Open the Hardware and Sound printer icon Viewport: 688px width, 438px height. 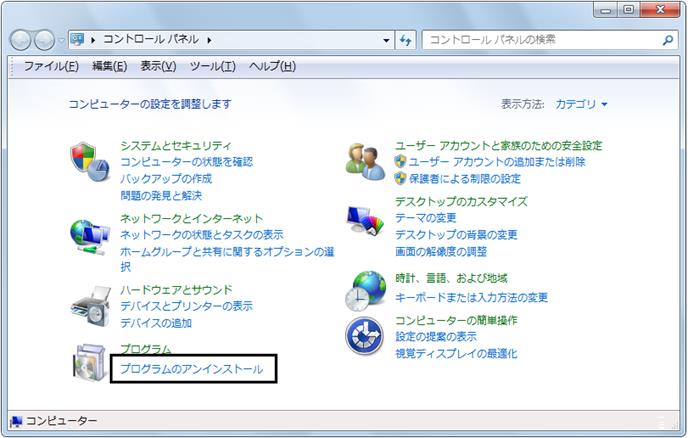91,306
